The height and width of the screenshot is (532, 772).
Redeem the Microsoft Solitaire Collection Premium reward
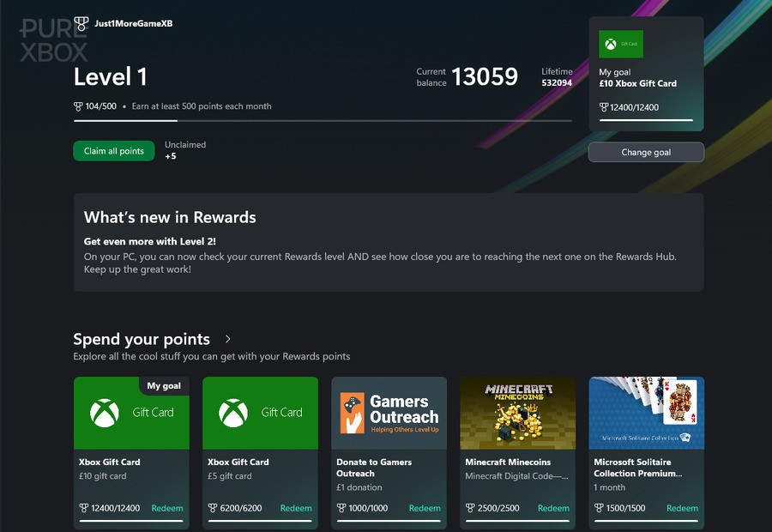click(x=681, y=508)
